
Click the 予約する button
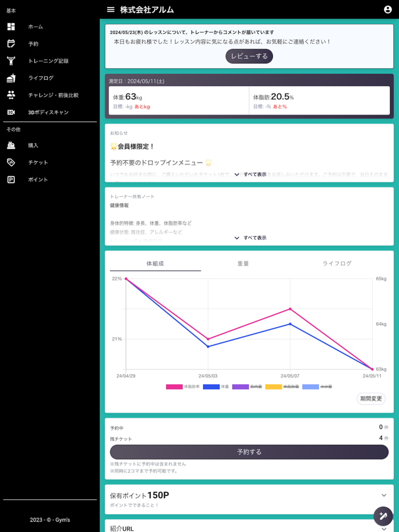pos(249,452)
